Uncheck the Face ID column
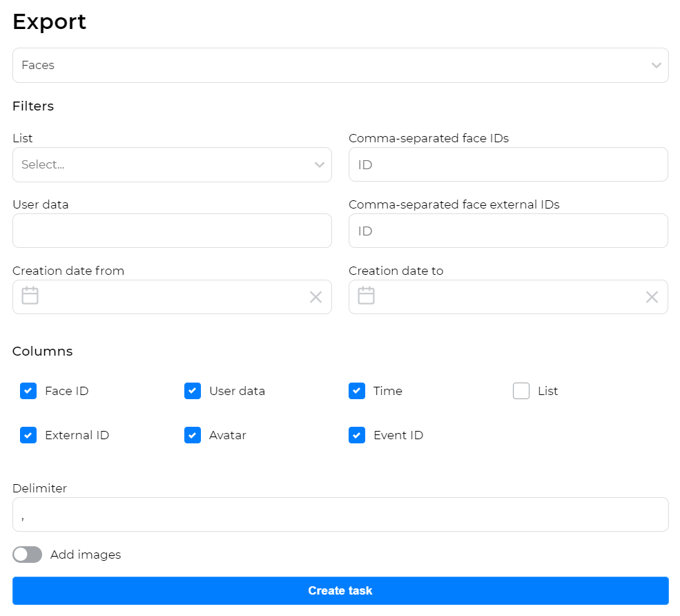Image resolution: width=680 pixels, height=616 pixels. click(x=28, y=391)
